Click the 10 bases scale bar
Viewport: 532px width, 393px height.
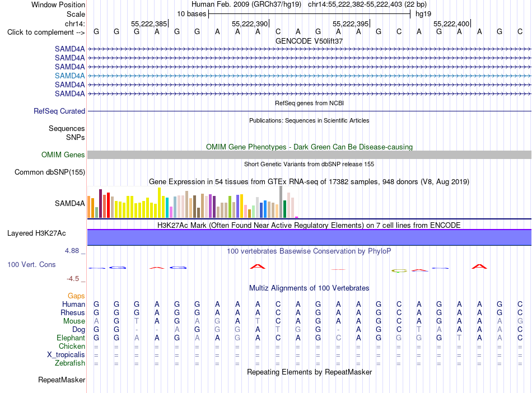point(310,14)
